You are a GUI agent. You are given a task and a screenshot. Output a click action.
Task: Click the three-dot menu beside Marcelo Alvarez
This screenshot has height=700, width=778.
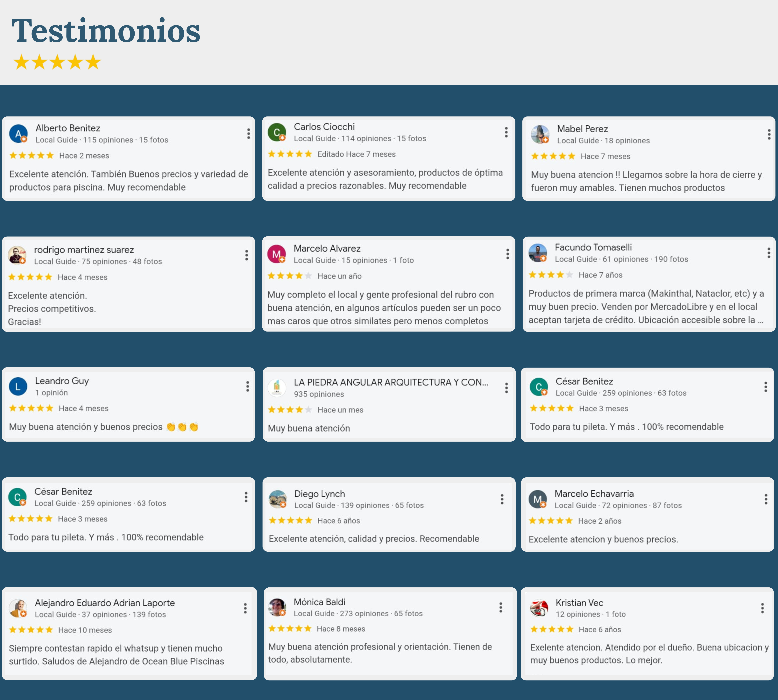pos(508,254)
